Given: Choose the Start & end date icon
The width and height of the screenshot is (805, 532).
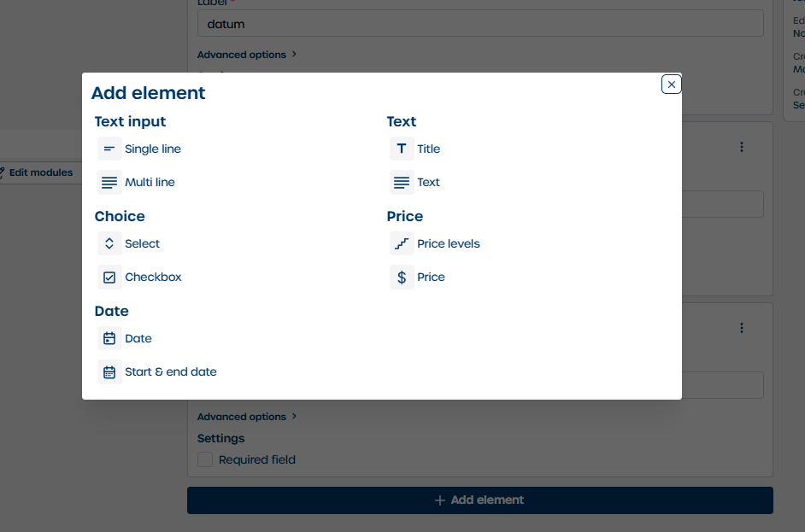Looking at the screenshot, I should pos(109,371).
